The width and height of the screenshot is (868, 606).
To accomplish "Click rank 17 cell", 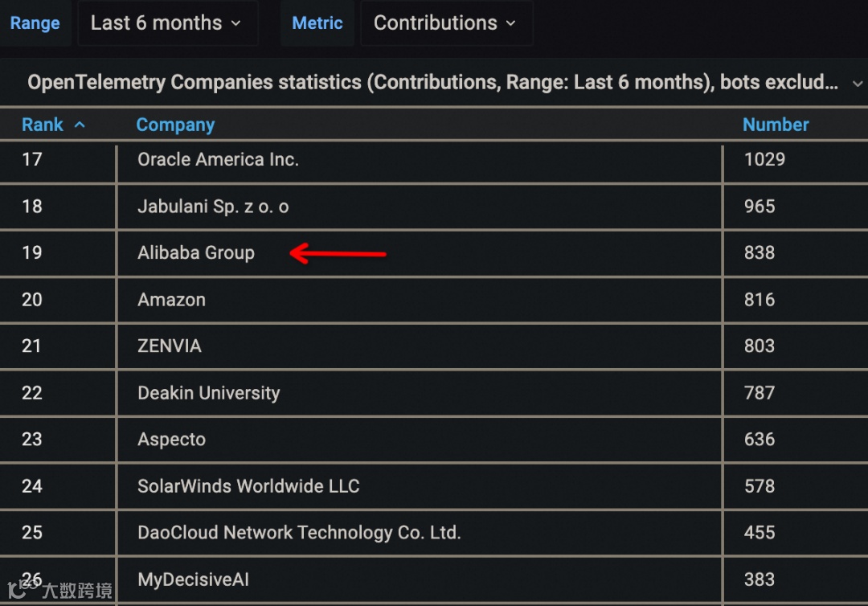I will 57,160.
